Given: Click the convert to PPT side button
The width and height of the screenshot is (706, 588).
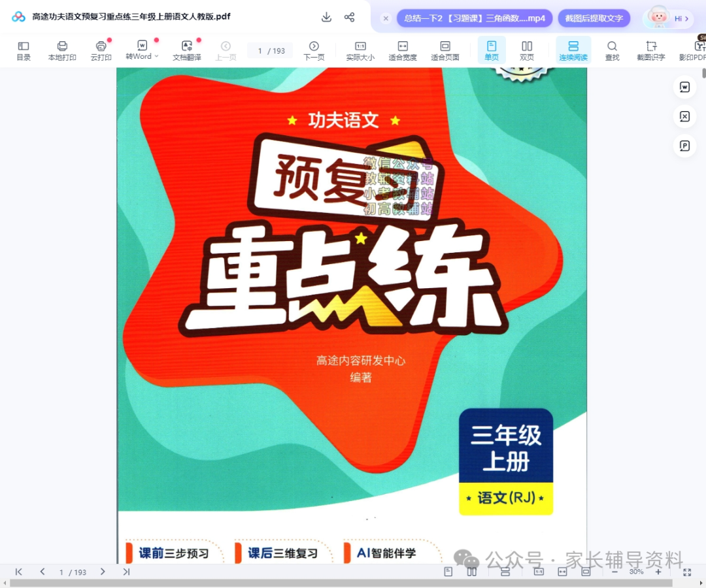Looking at the screenshot, I should [684, 146].
